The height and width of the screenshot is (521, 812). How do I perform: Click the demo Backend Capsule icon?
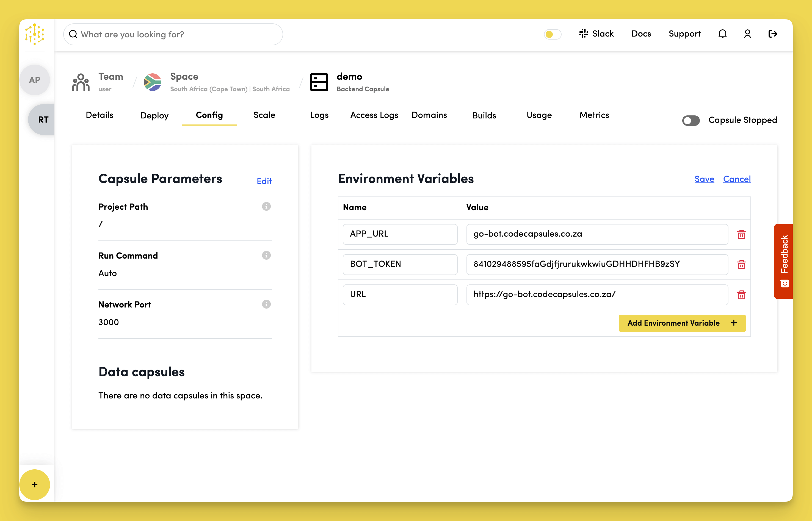coord(318,82)
